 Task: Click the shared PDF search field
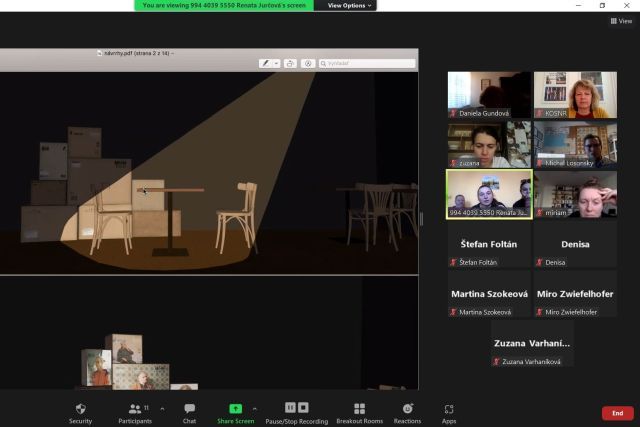[x=366, y=63]
